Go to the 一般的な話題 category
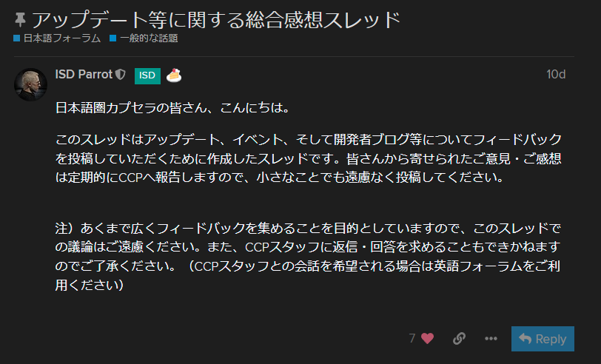The image size is (601, 364). 148,38
